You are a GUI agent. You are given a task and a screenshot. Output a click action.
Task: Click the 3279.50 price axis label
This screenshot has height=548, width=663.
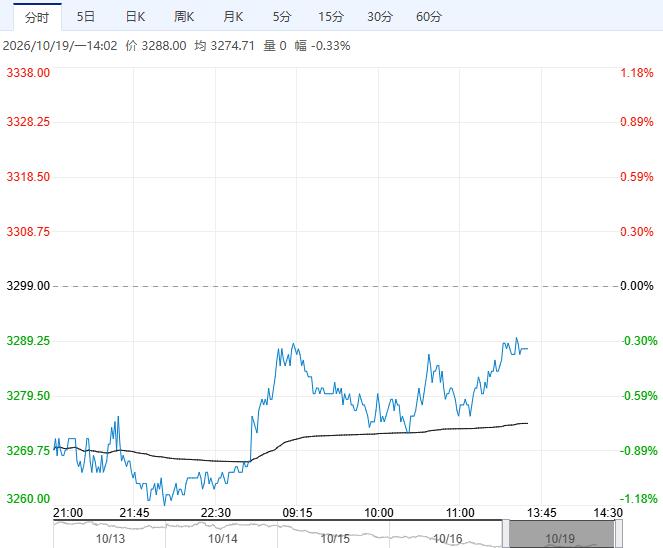click(x=28, y=396)
